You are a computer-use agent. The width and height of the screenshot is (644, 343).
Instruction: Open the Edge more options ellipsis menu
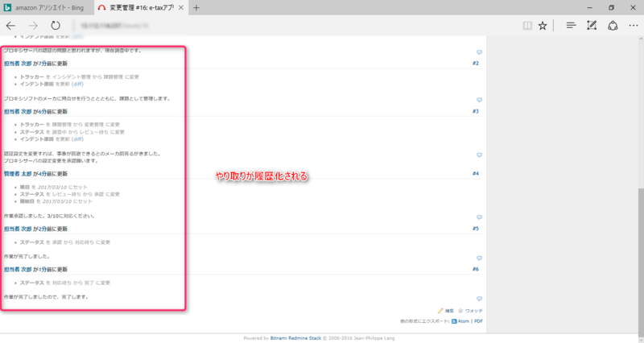(x=634, y=26)
